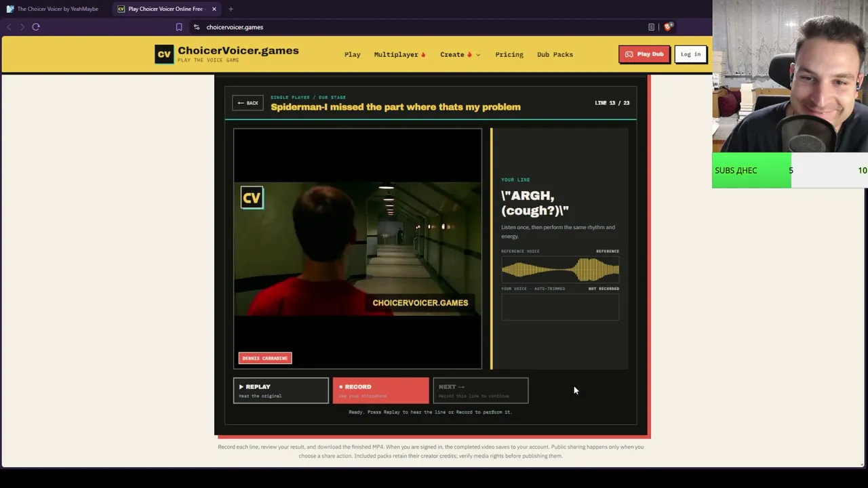The width and height of the screenshot is (868, 488).
Task: Click the 'Single Player / Dub Stage' breadcrumb
Action: 308,98
